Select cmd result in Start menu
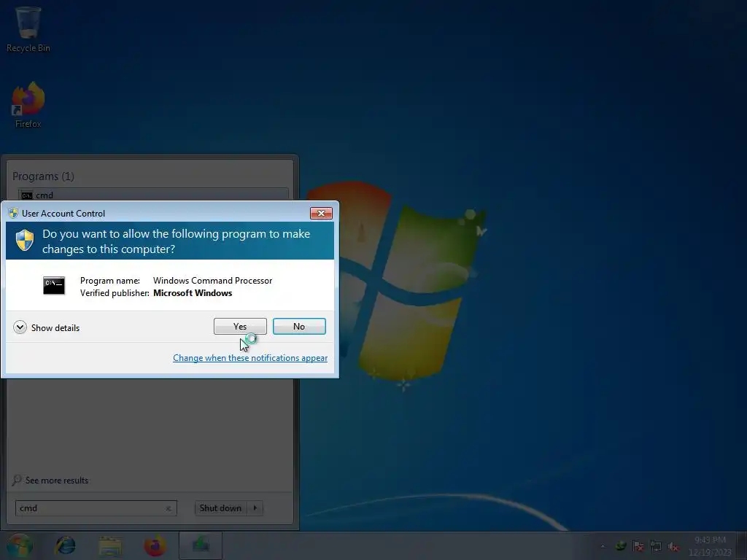The height and width of the screenshot is (560, 747). (153, 195)
